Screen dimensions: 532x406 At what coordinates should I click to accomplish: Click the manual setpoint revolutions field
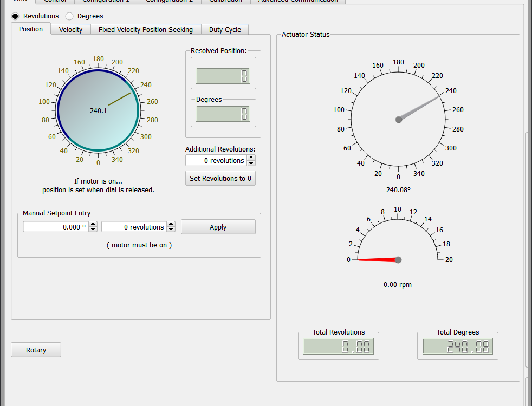(134, 227)
